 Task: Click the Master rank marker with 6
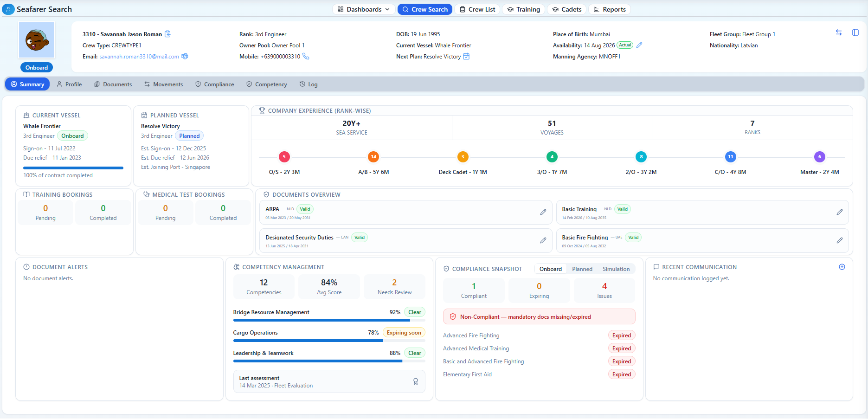pyautogui.click(x=820, y=157)
